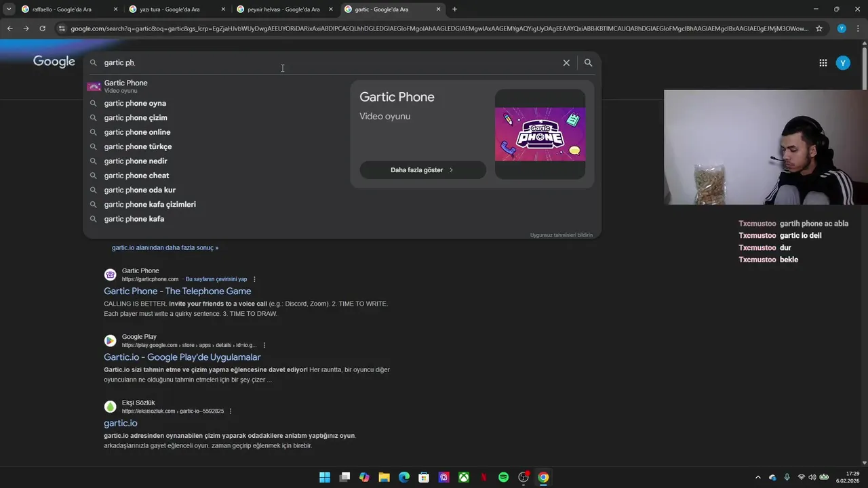868x488 pixels.
Task: Click the Google Play favicon in results
Action: coord(110,340)
